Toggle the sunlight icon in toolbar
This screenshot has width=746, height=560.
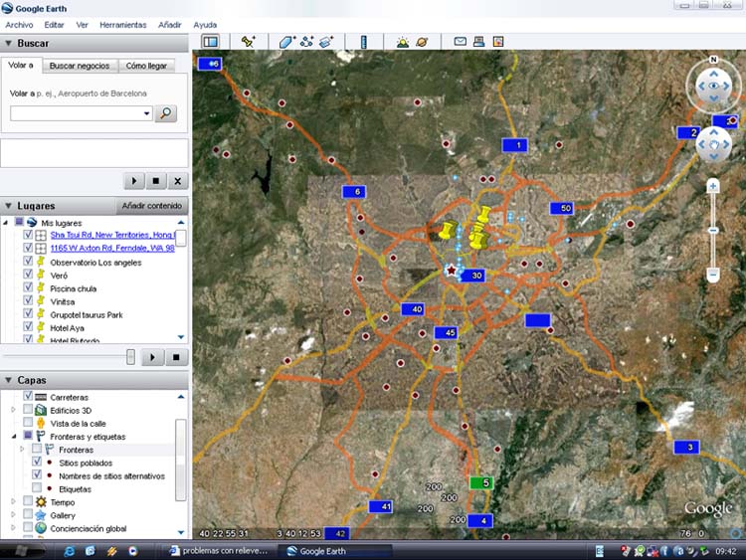coord(402,42)
